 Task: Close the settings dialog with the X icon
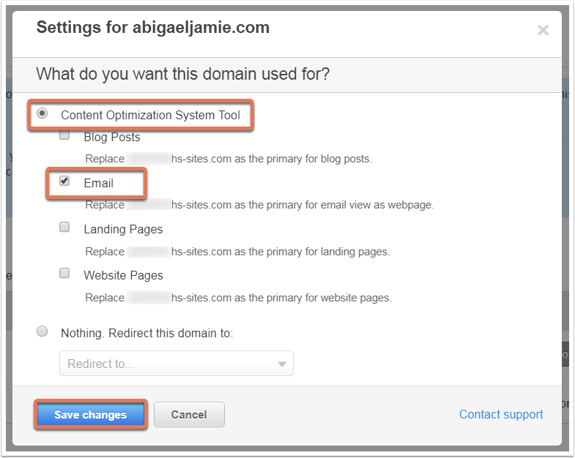pos(543,30)
